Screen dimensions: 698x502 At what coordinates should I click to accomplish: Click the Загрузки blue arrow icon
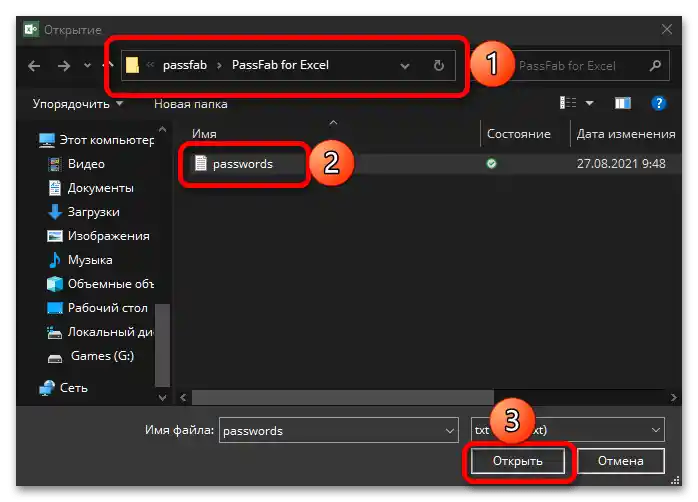click(55, 212)
